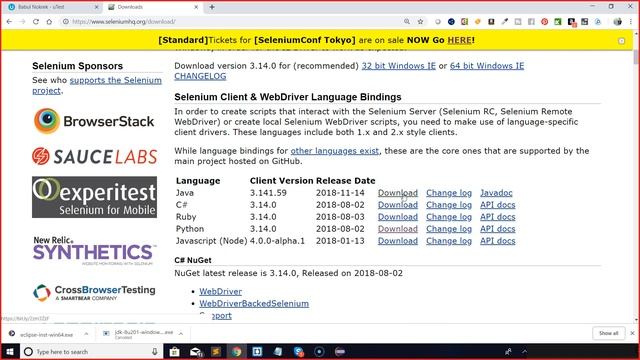Image resolution: width=640 pixels, height=360 pixels.
Task: Open the zoom magnifier icon in address bar
Action: coord(407,22)
